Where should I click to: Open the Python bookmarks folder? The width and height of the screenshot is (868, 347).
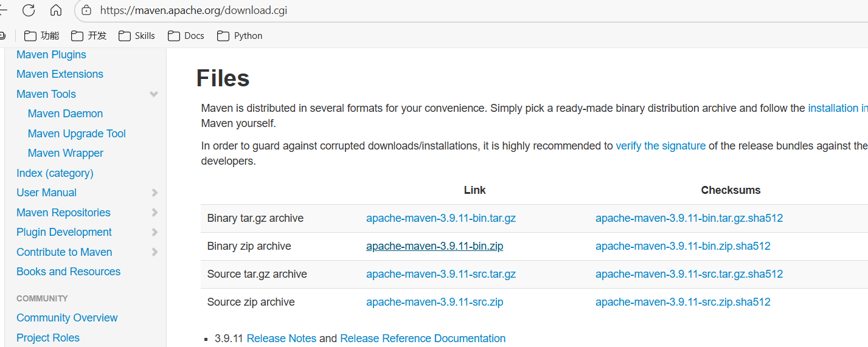coord(240,36)
